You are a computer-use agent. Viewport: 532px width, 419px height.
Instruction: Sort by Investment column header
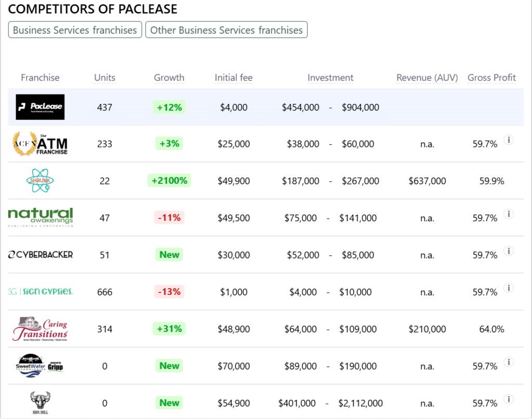330,78
